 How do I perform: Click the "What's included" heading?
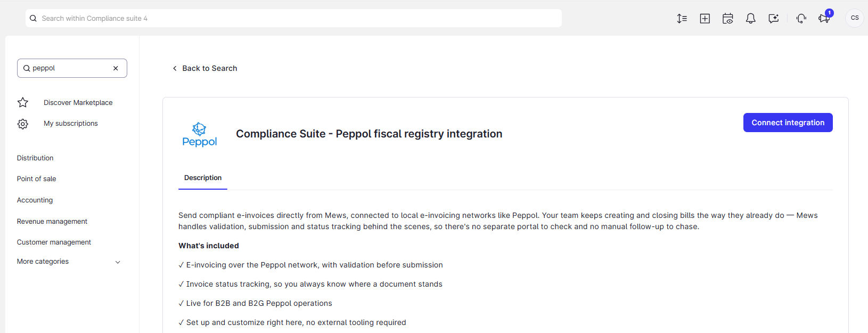tap(209, 246)
